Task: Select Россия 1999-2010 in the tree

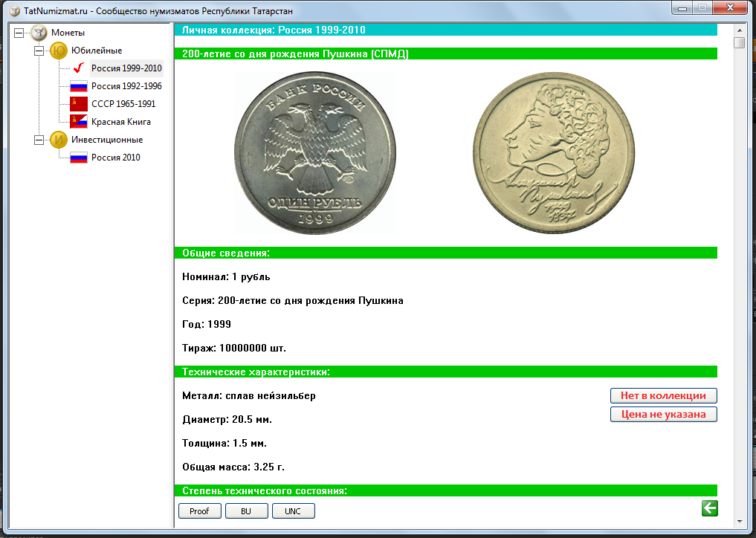Action: pyautogui.click(x=126, y=68)
